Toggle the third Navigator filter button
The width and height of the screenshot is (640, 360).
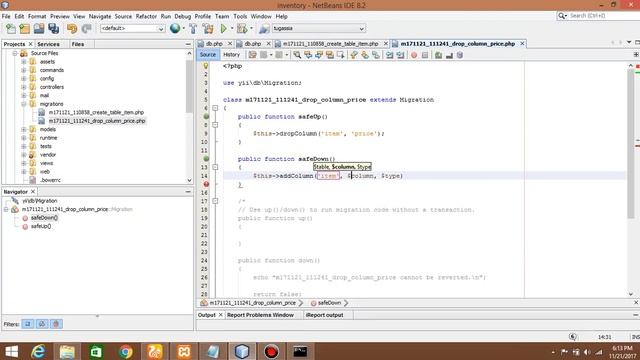tap(56, 324)
